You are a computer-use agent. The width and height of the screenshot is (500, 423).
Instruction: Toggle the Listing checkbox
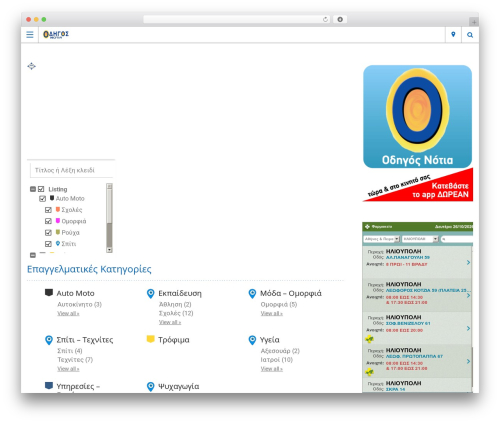coord(41,189)
